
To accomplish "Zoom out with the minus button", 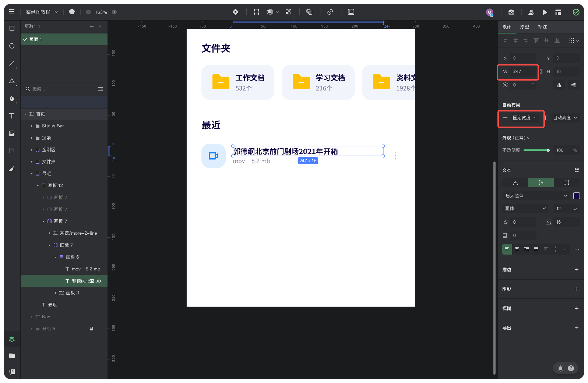I will [x=88, y=12].
